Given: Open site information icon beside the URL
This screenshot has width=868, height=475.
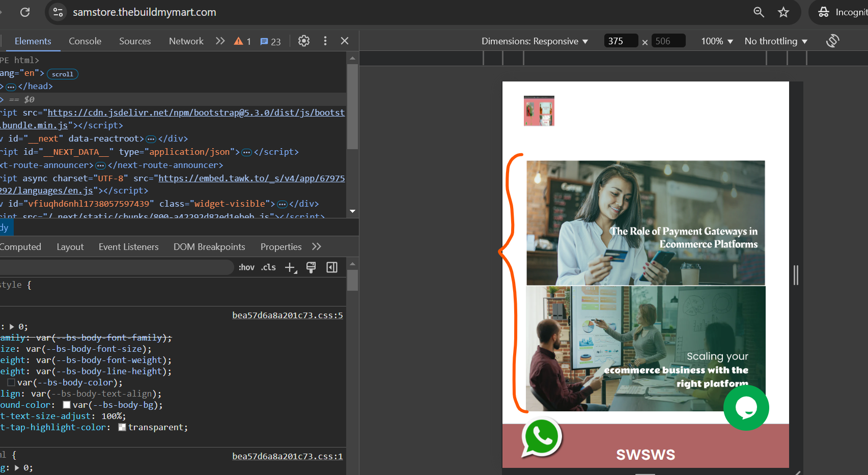Looking at the screenshot, I should pyautogui.click(x=58, y=12).
